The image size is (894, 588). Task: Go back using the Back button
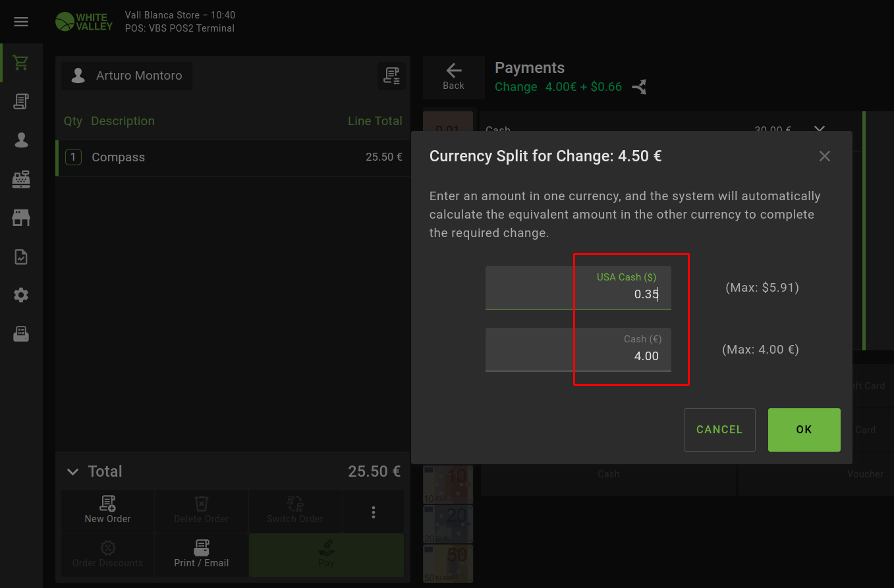click(453, 77)
